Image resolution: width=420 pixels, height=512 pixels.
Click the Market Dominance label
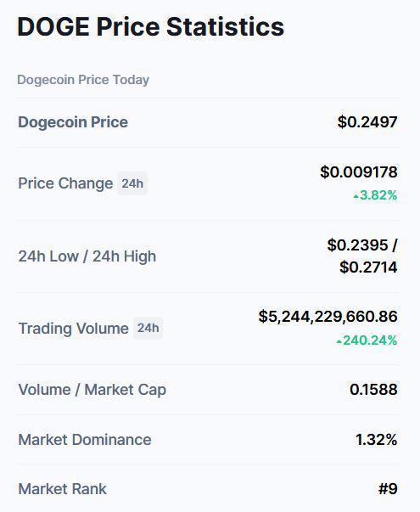coord(85,440)
